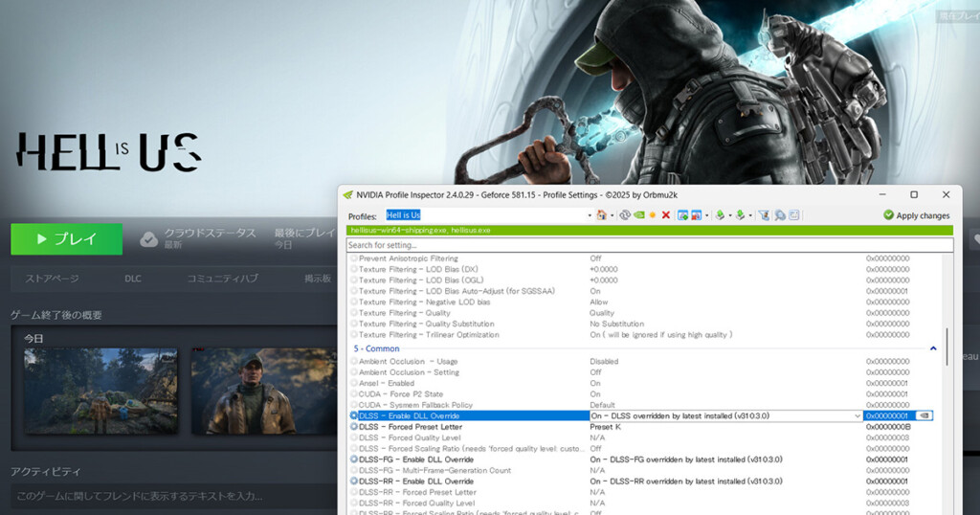Click the gear icon on DLSS - Forced Preset Letter
Screen dimensions: 980x515
tap(354, 427)
